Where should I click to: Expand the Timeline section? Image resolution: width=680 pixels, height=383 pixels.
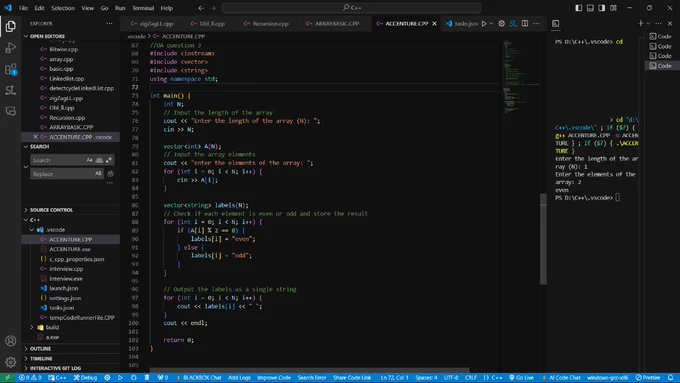click(x=41, y=359)
